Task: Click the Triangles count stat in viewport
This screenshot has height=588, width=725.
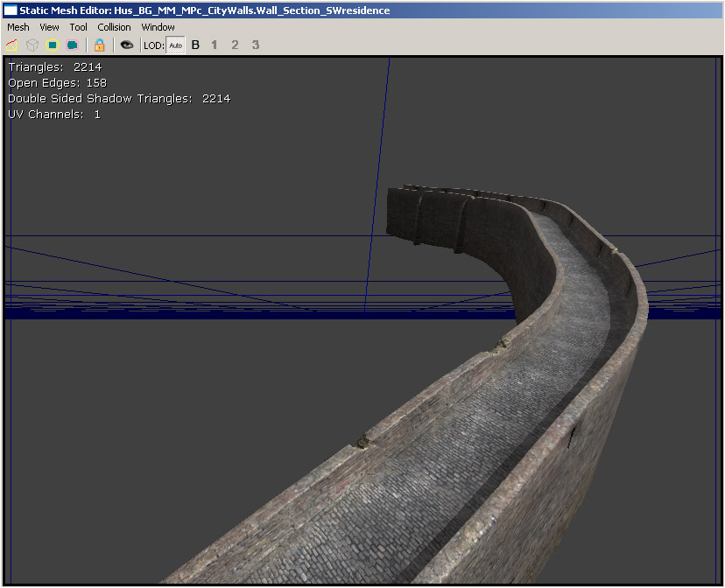Action: [54, 66]
